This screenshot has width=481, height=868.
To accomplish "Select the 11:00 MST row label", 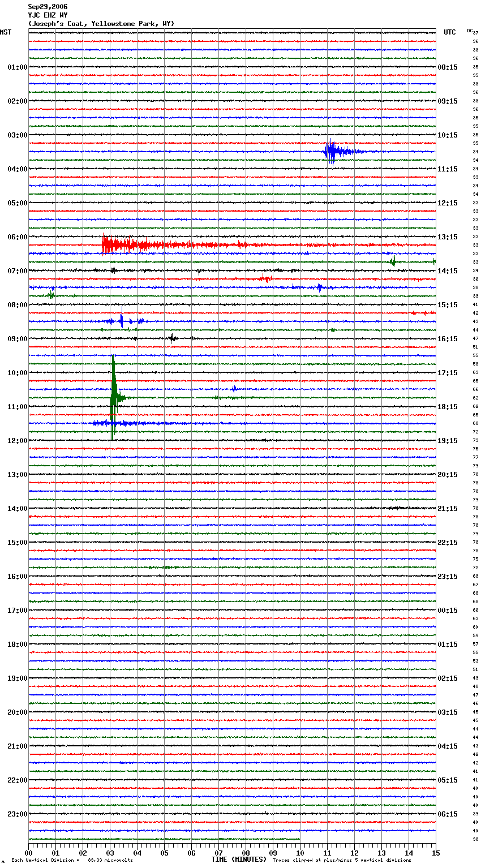I will tap(18, 407).
